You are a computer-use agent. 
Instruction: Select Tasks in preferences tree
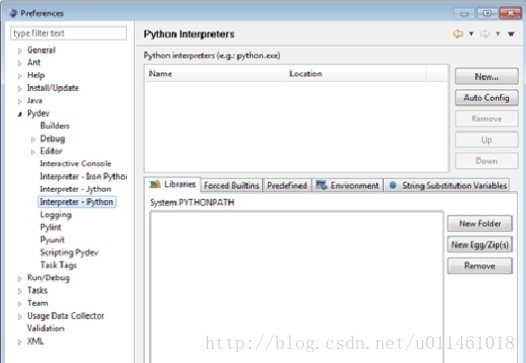[37, 291]
